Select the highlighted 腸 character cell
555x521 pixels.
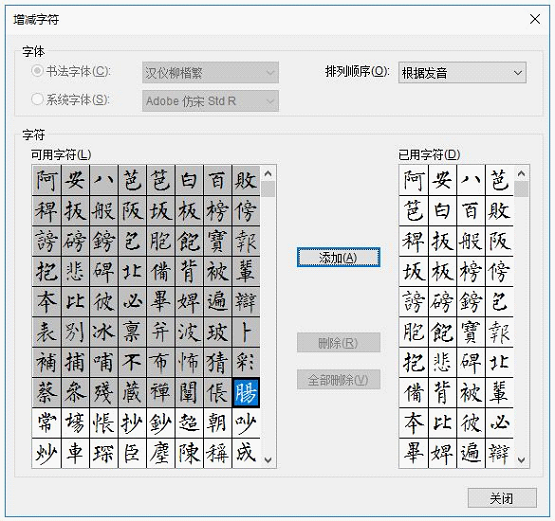coord(246,392)
